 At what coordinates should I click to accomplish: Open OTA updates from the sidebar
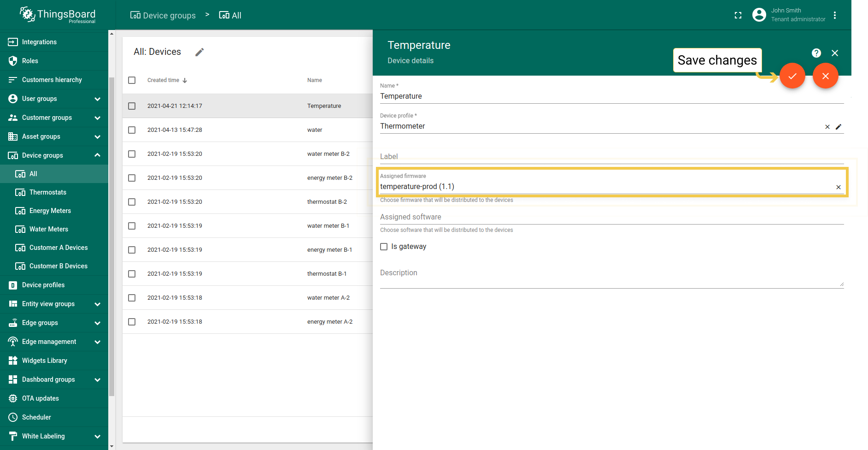[41, 398]
